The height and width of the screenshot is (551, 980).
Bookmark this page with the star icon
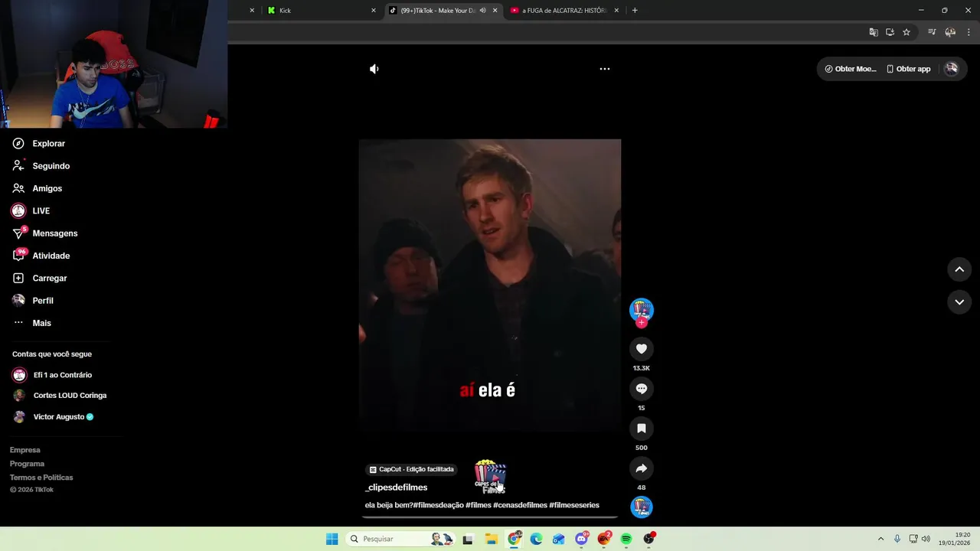tap(906, 32)
